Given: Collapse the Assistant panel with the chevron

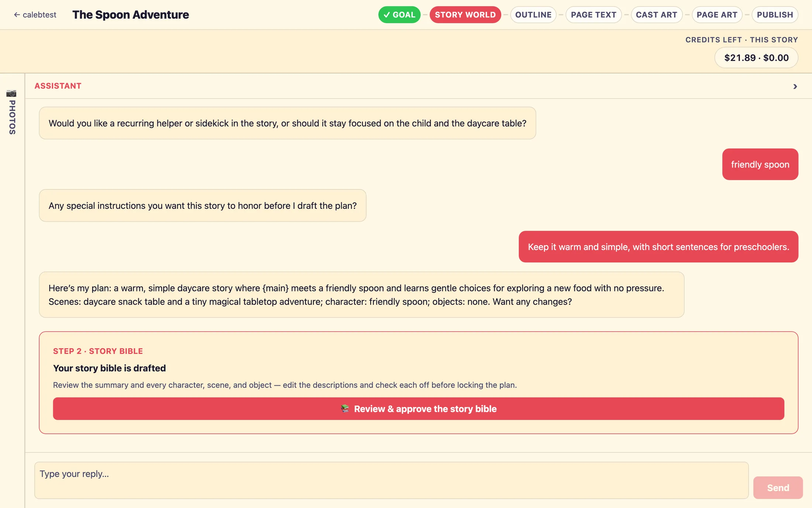Looking at the screenshot, I should point(795,86).
